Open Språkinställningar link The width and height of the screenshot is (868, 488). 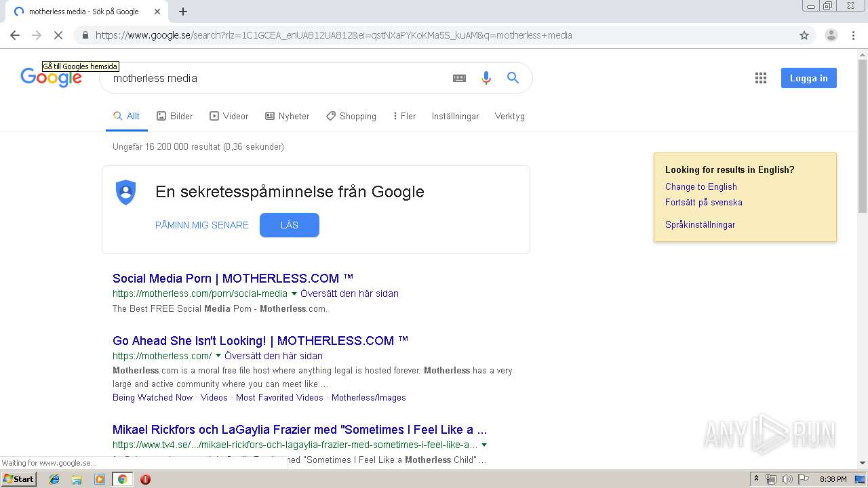pos(701,224)
